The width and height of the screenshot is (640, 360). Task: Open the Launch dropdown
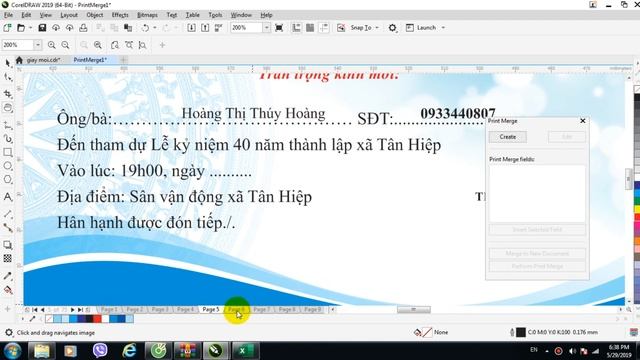click(x=443, y=28)
